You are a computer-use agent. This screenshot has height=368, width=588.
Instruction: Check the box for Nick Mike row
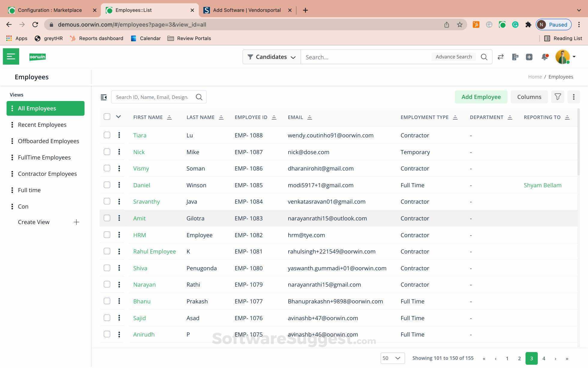(107, 152)
